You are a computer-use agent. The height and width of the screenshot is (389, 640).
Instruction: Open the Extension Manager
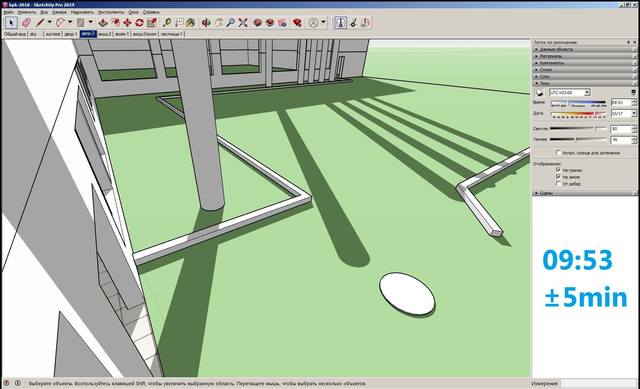tap(298, 23)
